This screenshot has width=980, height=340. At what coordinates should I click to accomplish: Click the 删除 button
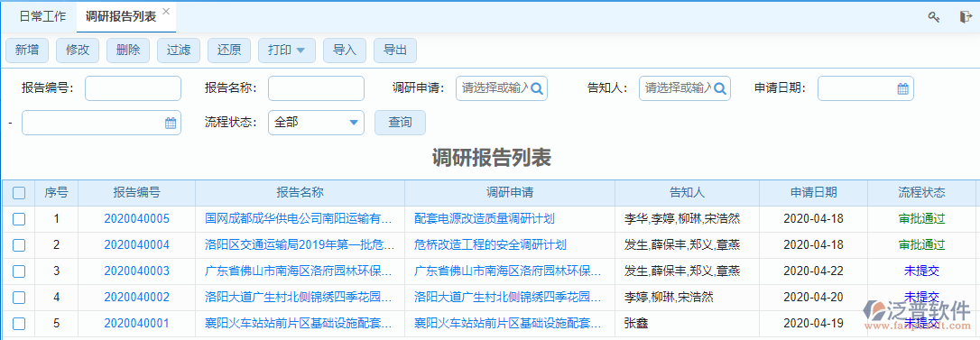128,51
